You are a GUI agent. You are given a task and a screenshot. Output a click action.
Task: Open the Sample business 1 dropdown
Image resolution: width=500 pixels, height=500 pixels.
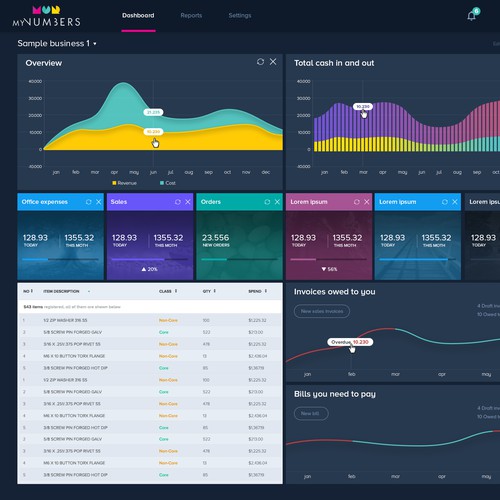(x=57, y=43)
